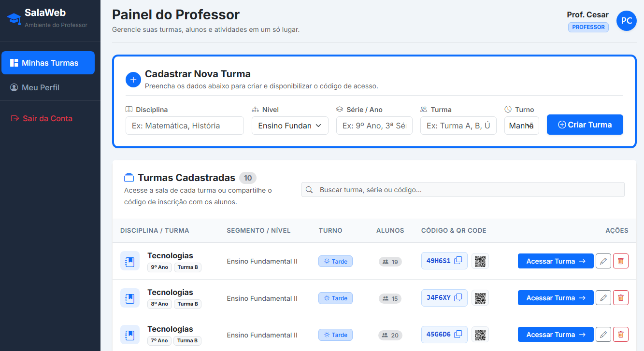Click the 20 students count badge

point(390,335)
